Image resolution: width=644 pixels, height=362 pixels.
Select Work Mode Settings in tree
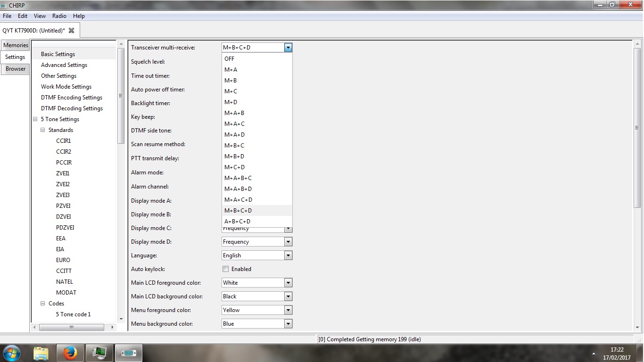tap(66, 87)
